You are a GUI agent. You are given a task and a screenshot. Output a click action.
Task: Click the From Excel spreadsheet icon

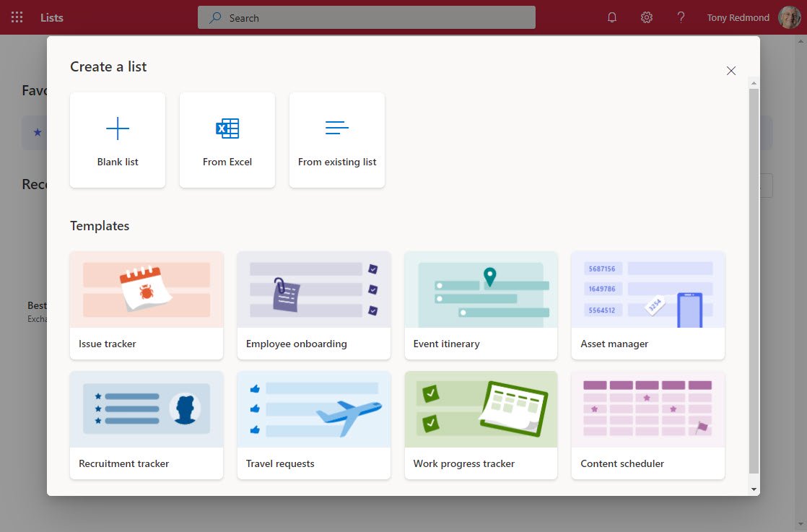point(227,128)
